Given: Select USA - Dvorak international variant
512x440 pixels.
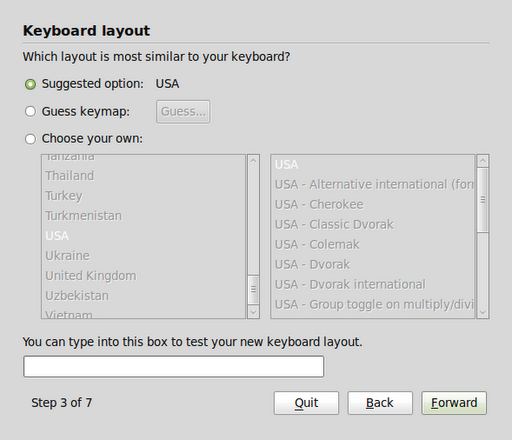Looking at the screenshot, I should (x=373, y=284).
